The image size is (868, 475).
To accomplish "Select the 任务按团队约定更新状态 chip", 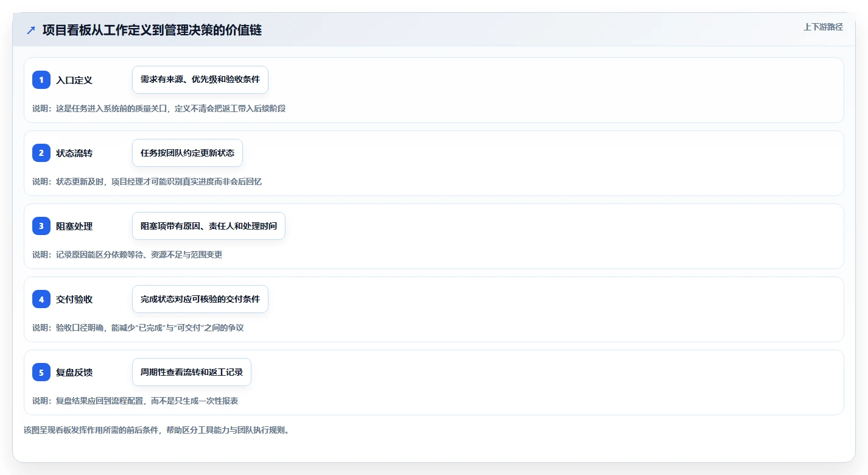I will click(187, 153).
